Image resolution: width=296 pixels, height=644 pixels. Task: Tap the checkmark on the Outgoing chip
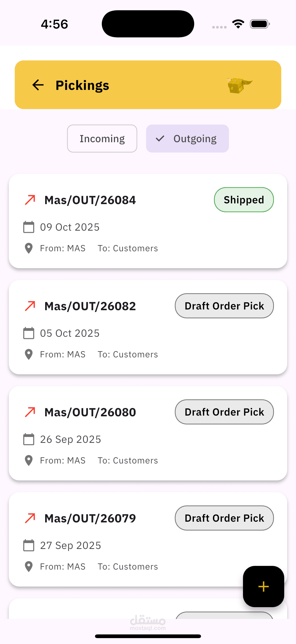click(160, 139)
